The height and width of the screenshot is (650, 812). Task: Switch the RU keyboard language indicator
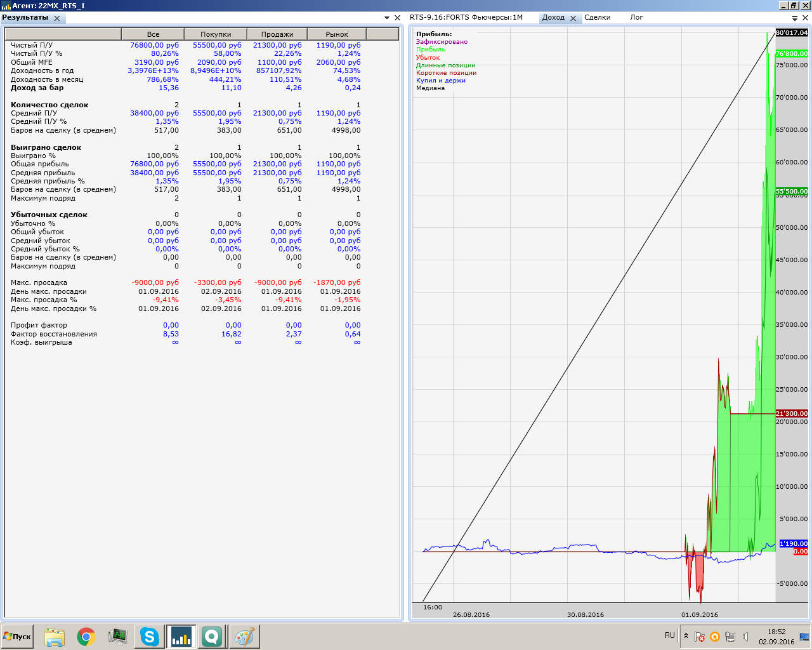click(x=670, y=635)
